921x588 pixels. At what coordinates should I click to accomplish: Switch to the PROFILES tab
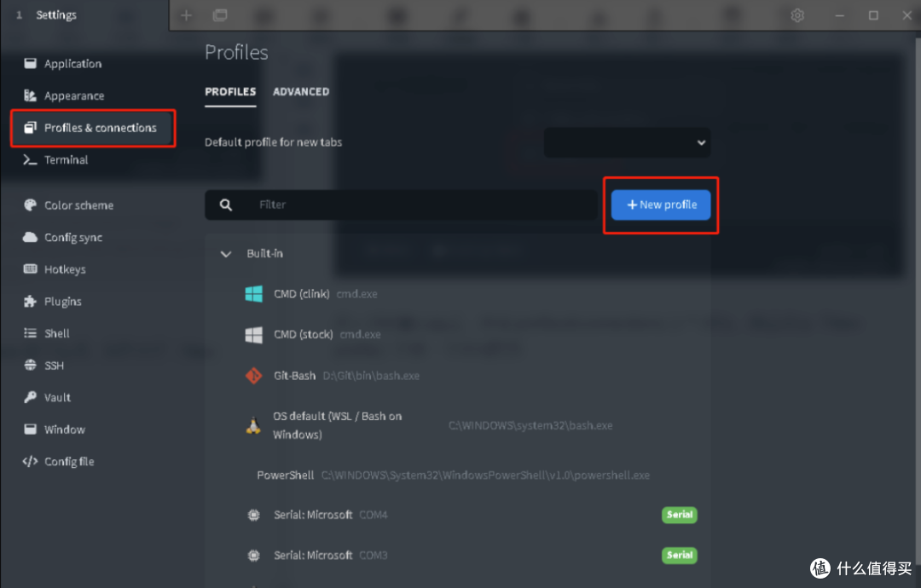point(230,91)
